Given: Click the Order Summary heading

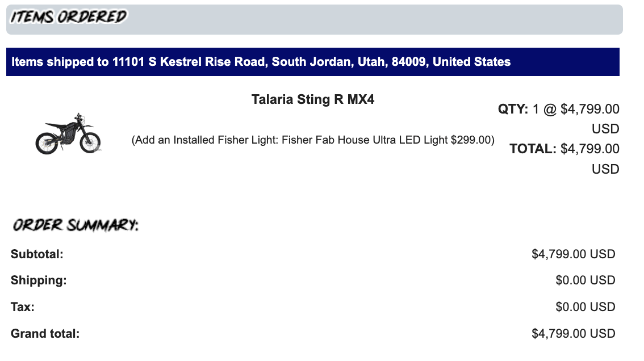Looking at the screenshot, I should pos(76,225).
